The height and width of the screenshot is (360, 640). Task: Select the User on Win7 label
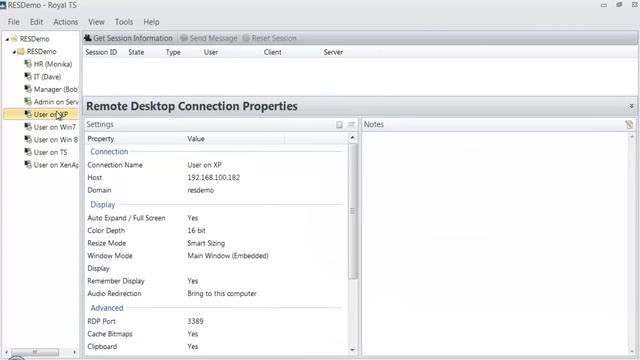click(55, 127)
